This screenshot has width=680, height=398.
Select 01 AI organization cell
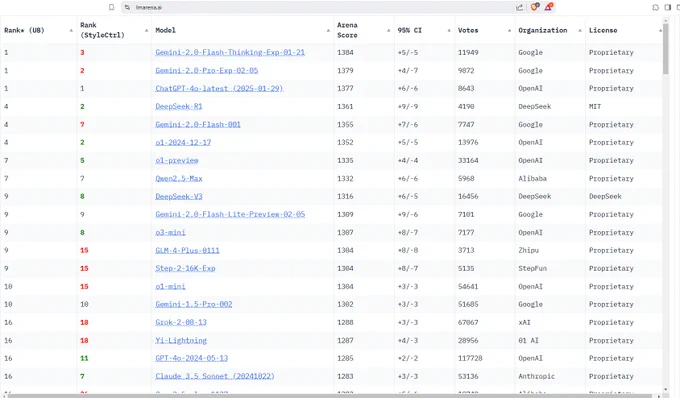pyautogui.click(x=528, y=341)
